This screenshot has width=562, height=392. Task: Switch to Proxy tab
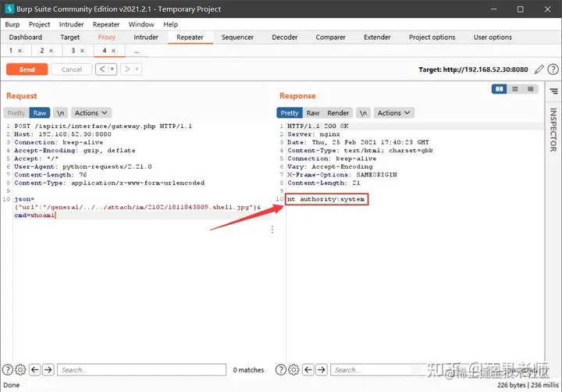pyautogui.click(x=106, y=37)
